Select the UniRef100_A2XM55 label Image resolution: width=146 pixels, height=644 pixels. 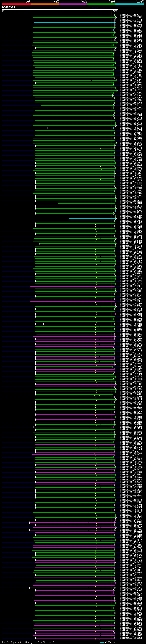click(x=131, y=191)
